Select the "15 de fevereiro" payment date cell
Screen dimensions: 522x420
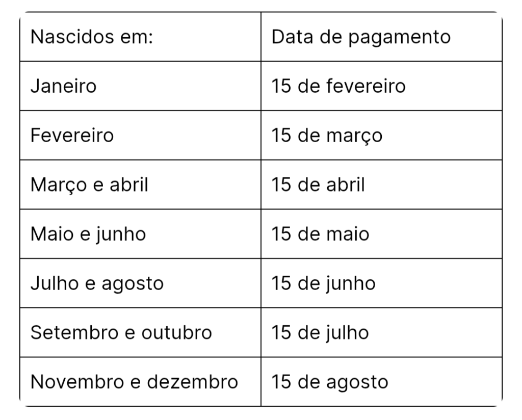(338, 86)
